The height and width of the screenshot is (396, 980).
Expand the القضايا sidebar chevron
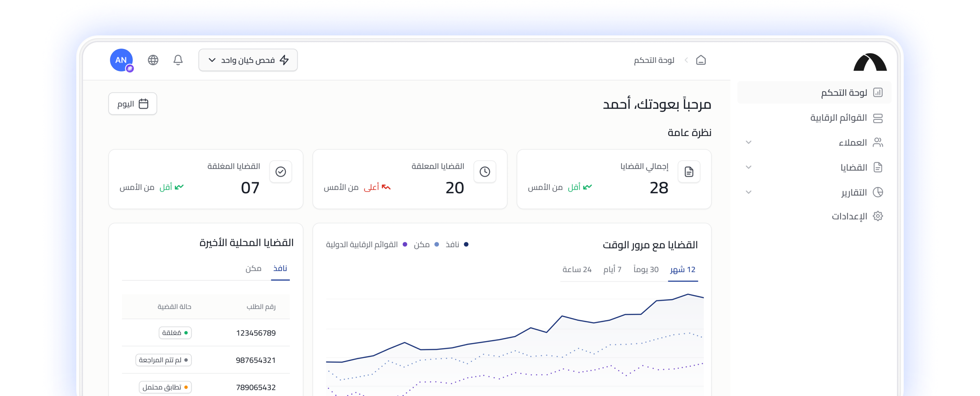(x=748, y=167)
